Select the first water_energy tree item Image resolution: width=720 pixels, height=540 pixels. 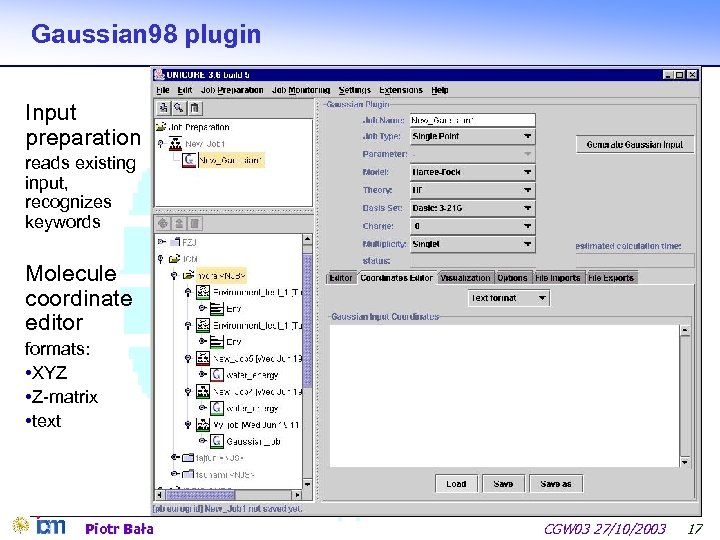252,375
